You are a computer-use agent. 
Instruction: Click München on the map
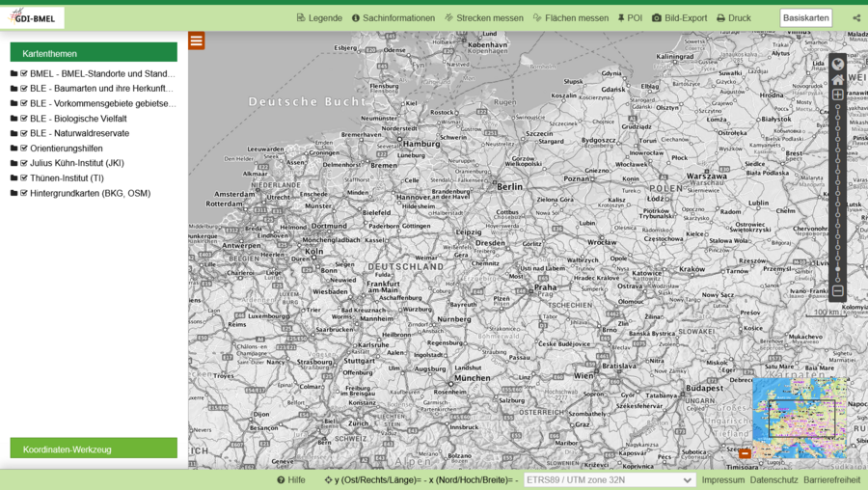[x=472, y=378]
